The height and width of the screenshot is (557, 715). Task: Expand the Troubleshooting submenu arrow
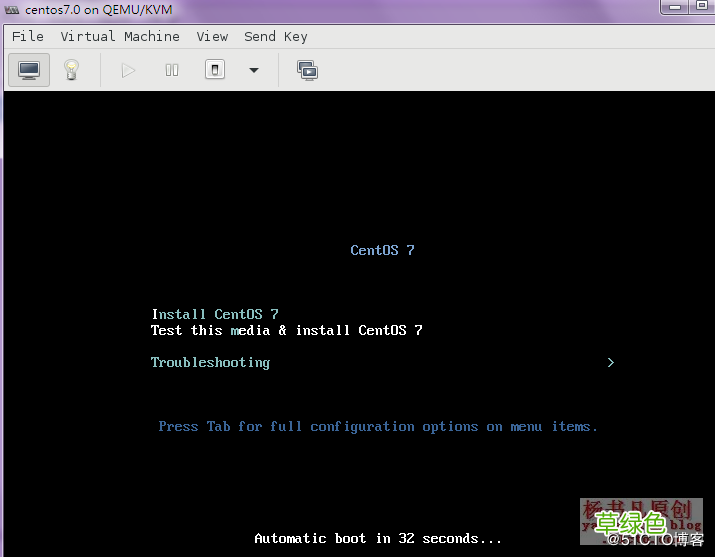610,363
